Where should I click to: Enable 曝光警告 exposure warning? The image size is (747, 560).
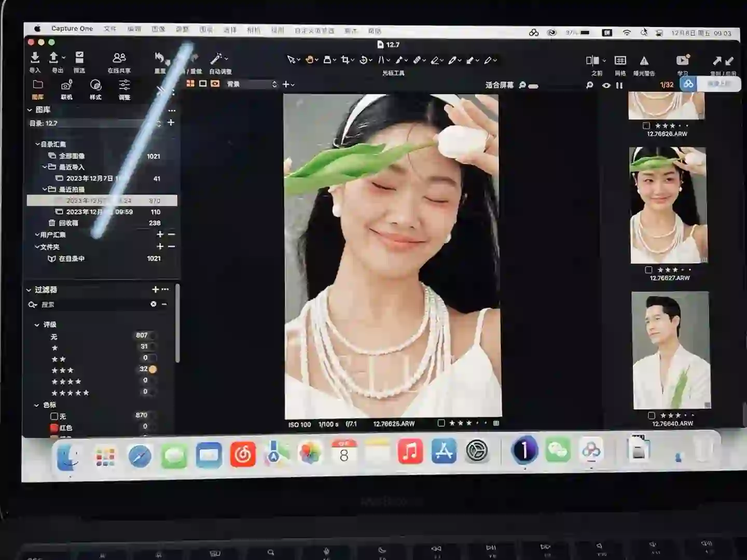tap(644, 61)
